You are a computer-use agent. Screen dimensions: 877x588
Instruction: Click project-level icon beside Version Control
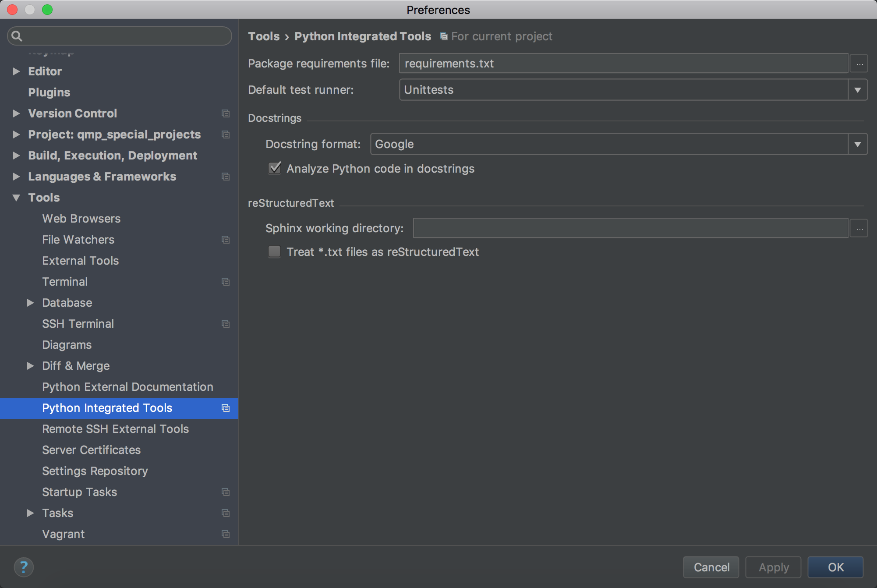(x=226, y=113)
